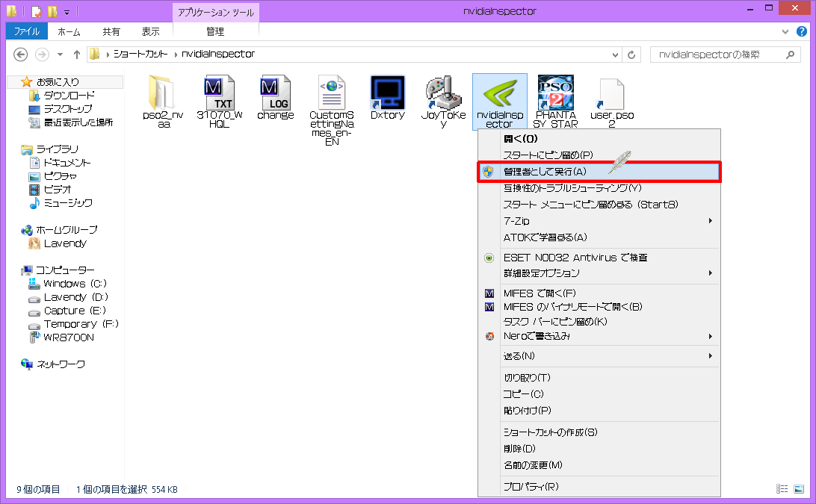Select the pso2_nvaa folder icon
Image resolution: width=816 pixels, height=504 pixels.
[161, 93]
